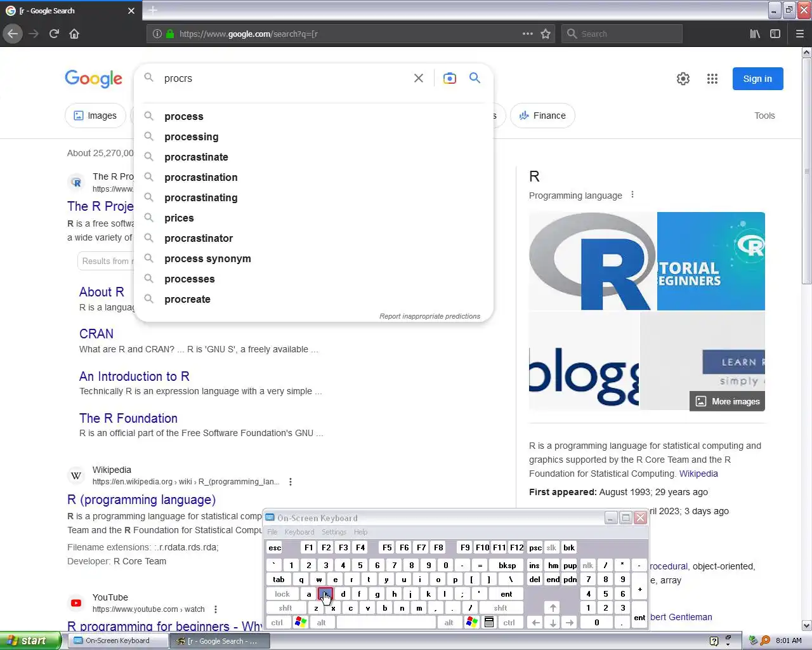
Task: Show site information icon in address bar
Action: coord(157,34)
